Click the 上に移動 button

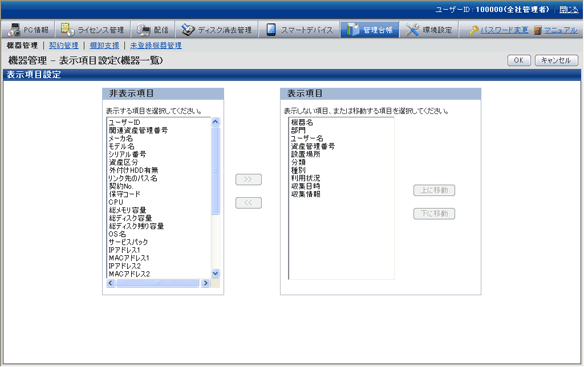(434, 190)
